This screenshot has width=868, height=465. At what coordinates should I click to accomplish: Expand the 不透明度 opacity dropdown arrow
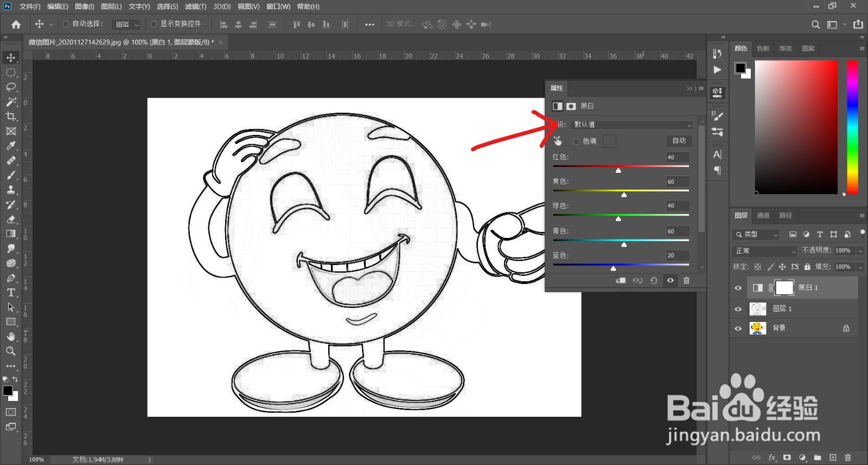click(860, 251)
